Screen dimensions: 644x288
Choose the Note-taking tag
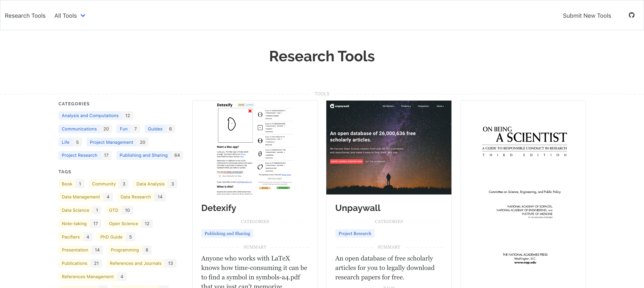tap(74, 224)
